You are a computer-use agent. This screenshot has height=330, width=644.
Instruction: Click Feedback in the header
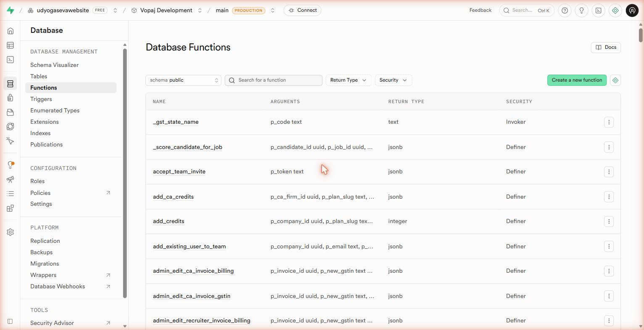480,11
